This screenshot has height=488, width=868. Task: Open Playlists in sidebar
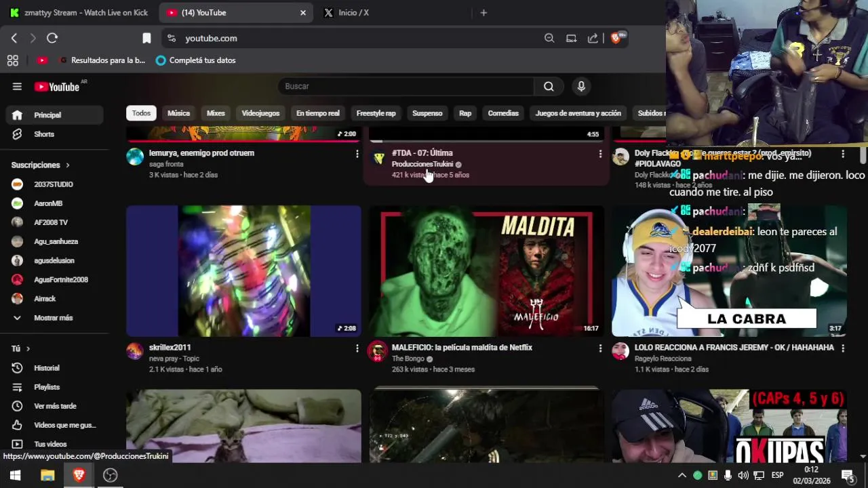(54, 387)
